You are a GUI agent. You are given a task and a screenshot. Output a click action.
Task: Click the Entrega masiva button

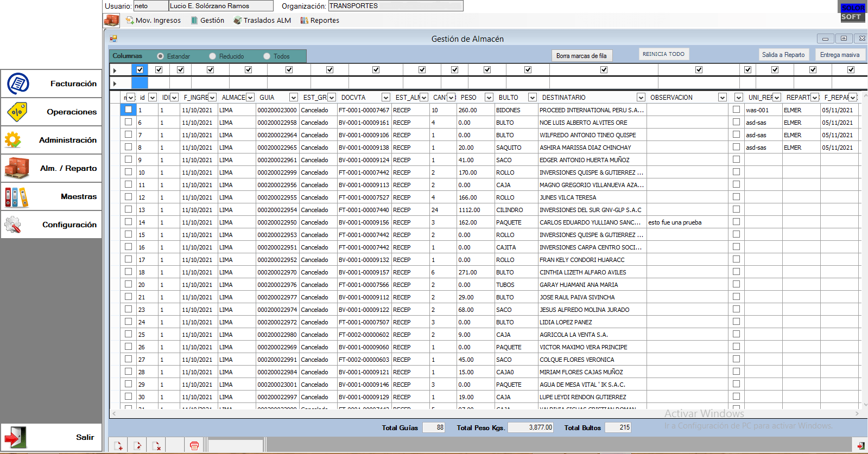click(x=839, y=55)
